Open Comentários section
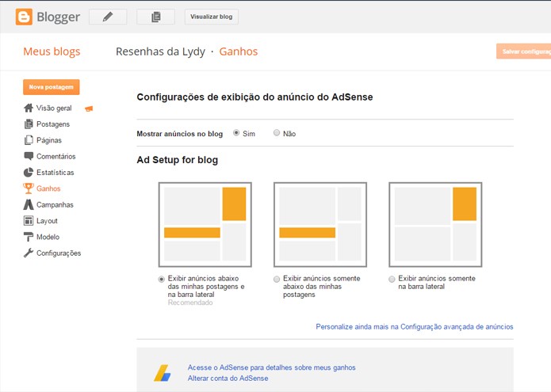This screenshot has height=392, width=551. pyautogui.click(x=56, y=157)
